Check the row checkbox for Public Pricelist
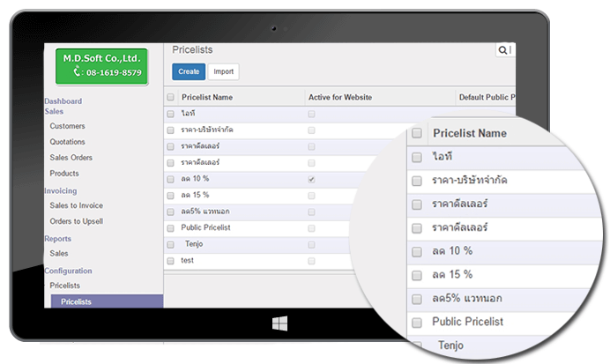Viewport: 610px width, 364px height. [x=170, y=228]
